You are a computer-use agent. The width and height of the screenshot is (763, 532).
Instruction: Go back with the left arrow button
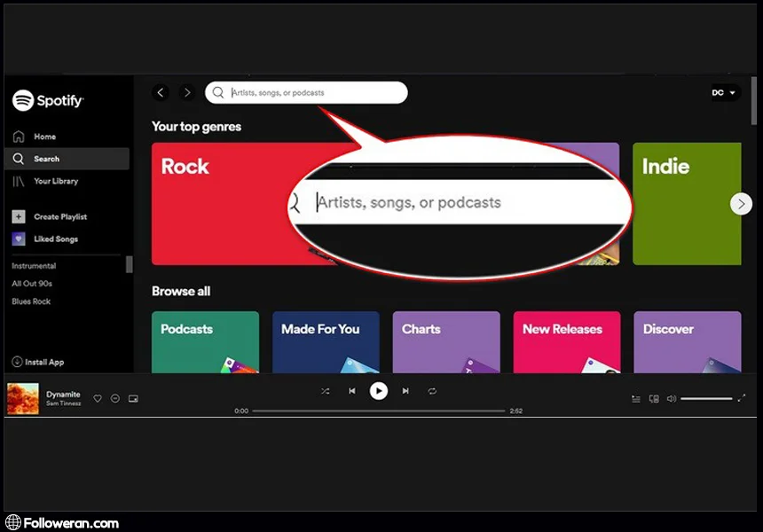pyautogui.click(x=161, y=92)
